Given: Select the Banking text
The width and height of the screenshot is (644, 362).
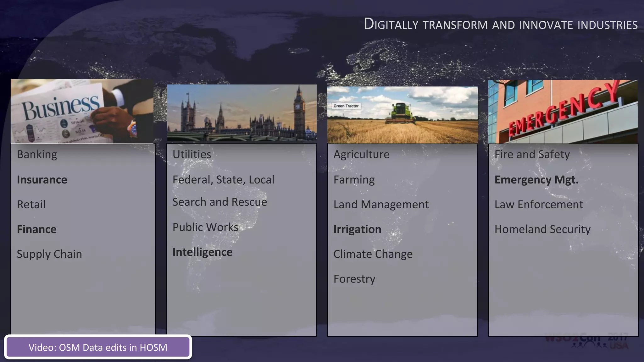Looking at the screenshot, I should (x=37, y=155).
